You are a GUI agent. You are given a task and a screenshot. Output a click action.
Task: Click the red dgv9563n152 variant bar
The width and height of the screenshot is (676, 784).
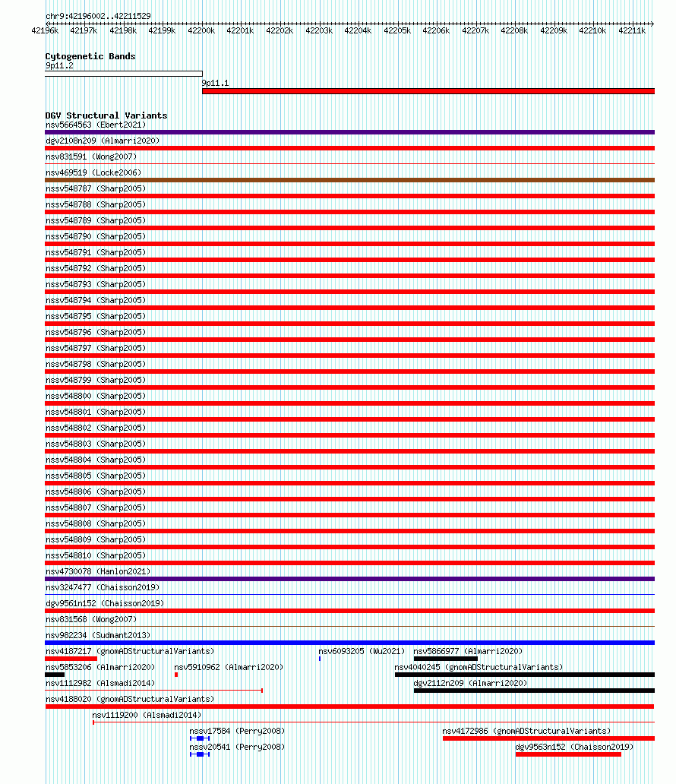tap(568, 754)
